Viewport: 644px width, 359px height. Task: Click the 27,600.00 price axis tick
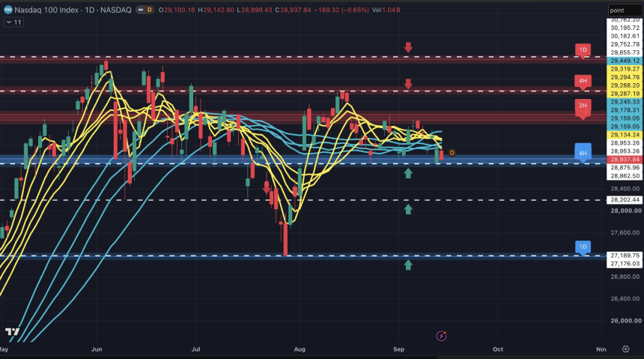(625, 233)
